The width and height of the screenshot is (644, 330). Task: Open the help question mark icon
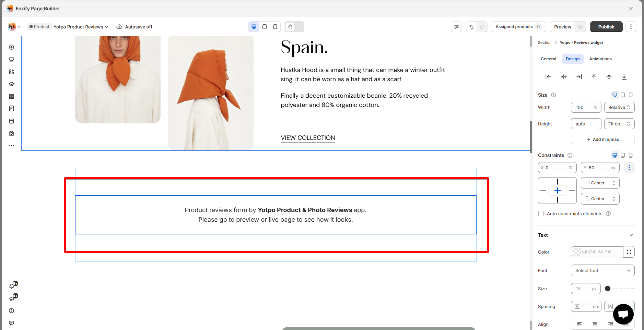click(x=11, y=310)
